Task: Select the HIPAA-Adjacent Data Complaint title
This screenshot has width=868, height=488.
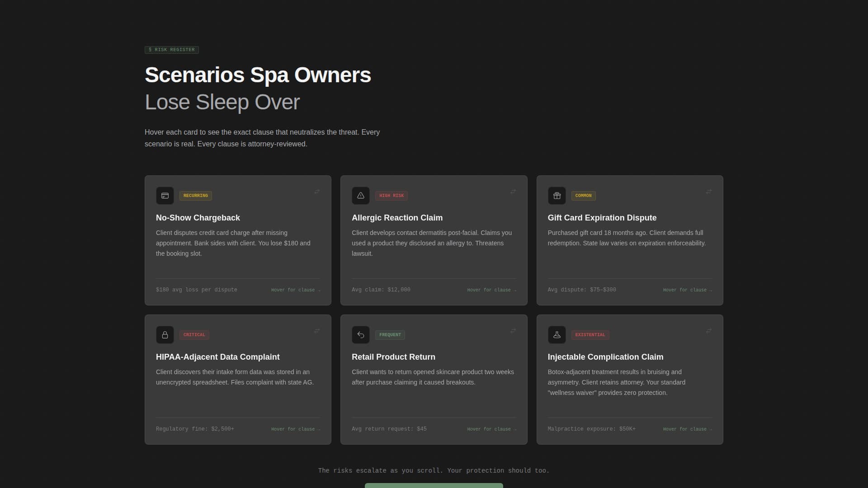Action: pyautogui.click(x=217, y=357)
